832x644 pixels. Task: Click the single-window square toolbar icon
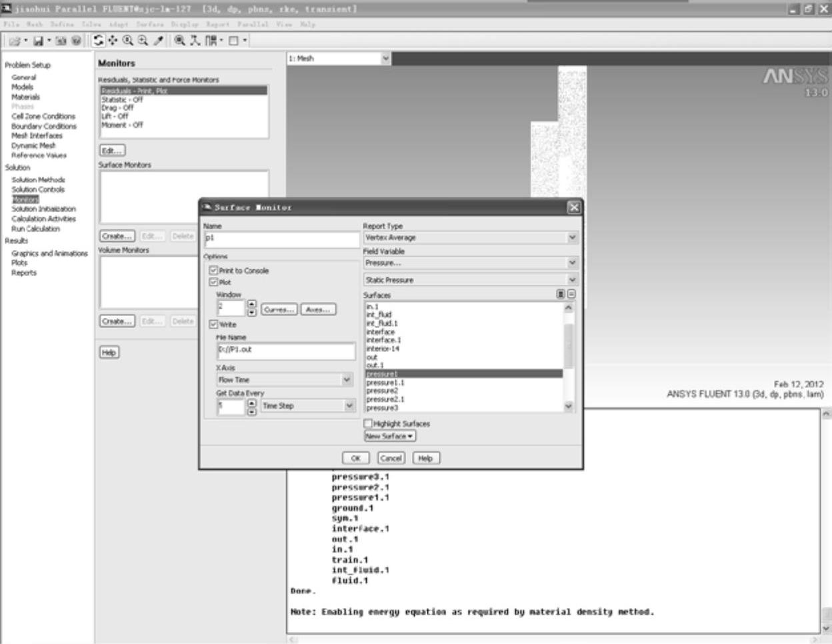pyautogui.click(x=233, y=41)
